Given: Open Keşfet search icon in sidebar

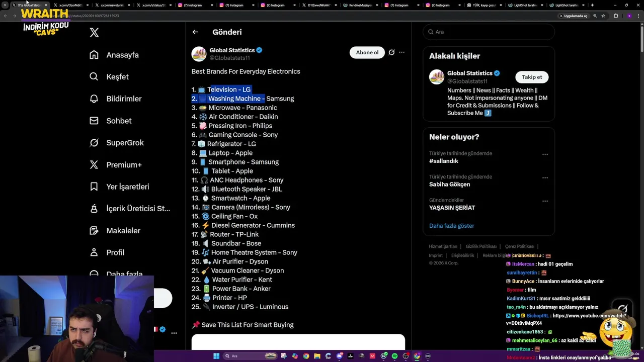Looking at the screenshot, I should [x=94, y=77].
